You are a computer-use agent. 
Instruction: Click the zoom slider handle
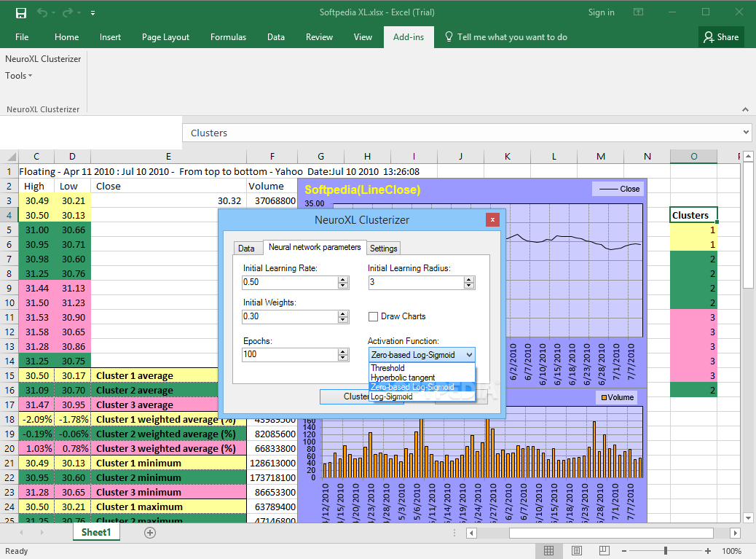coord(666,551)
